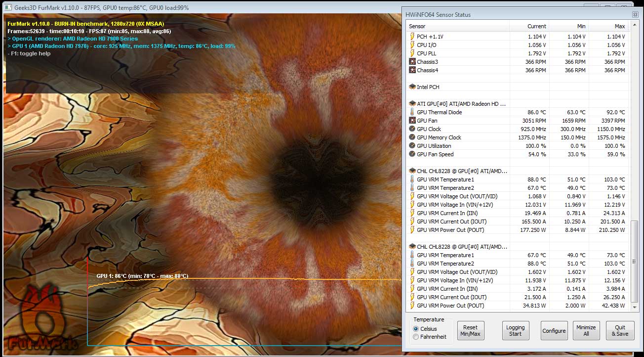Screen dimensions: 644x357
Task: Click the Current column header
Action: pos(529,26)
